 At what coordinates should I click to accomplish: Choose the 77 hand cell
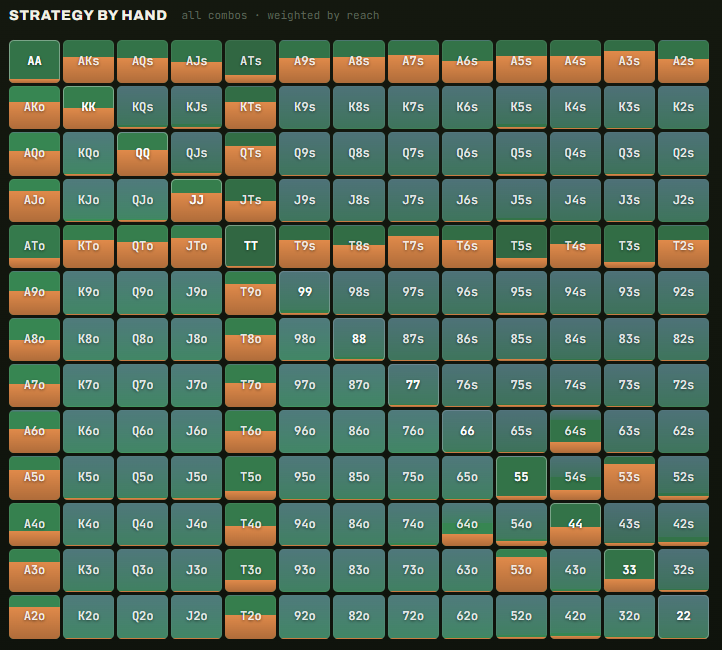[x=413, y=385]
